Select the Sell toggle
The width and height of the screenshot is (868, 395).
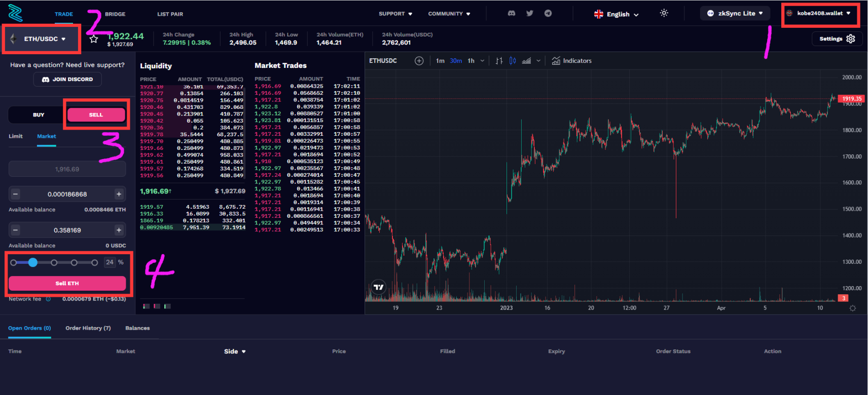click(96, 115)
